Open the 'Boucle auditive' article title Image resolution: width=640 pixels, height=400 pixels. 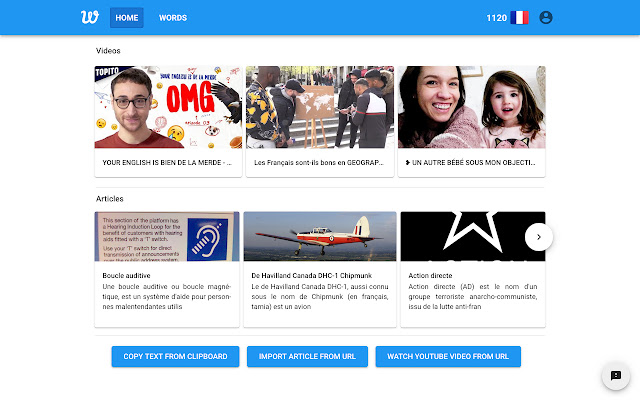tap(126, 276)
